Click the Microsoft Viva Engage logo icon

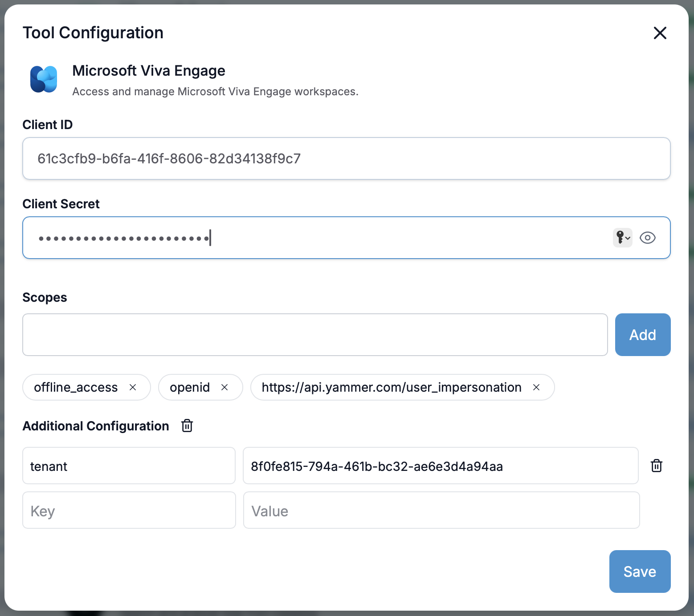click(x=44, y=79)
